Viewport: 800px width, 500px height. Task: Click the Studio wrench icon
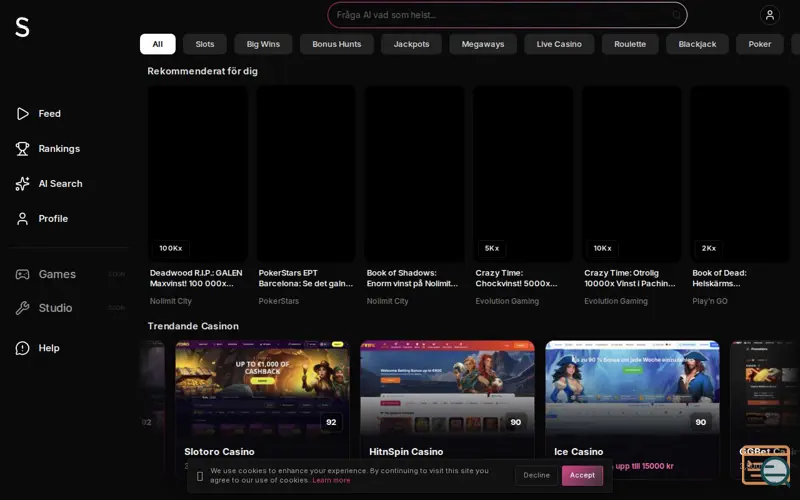click(22, 308)
